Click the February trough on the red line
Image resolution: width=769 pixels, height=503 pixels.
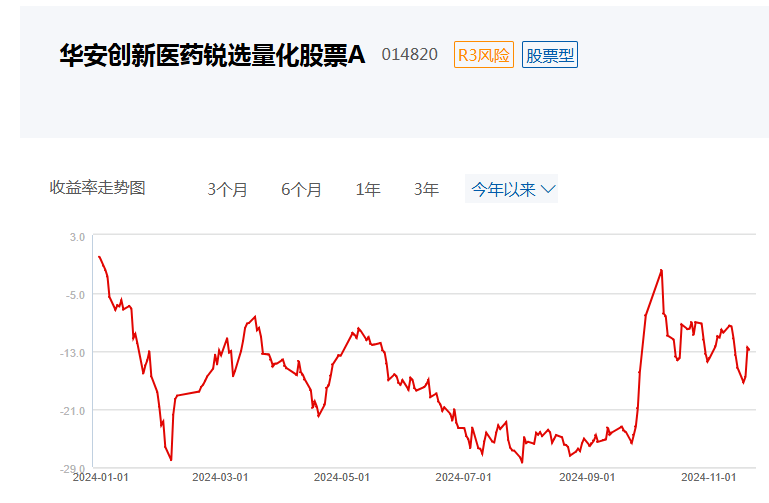pos(171,459)
